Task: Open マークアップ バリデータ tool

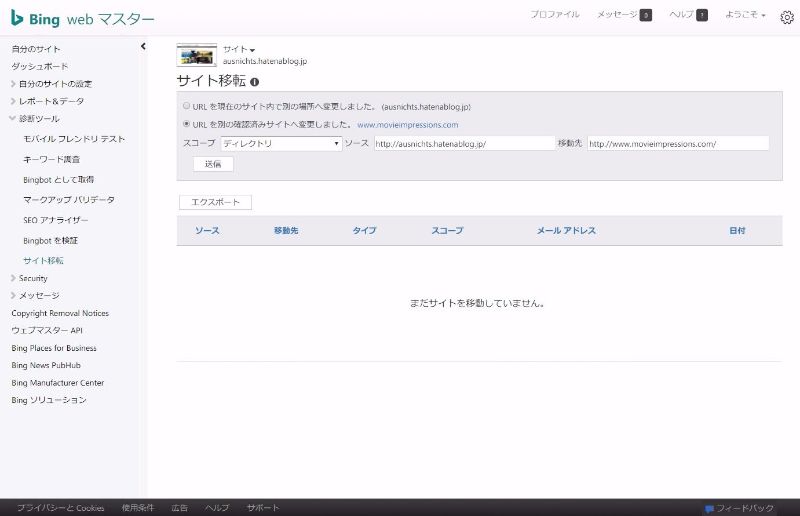Action: [x=69, y=200]
